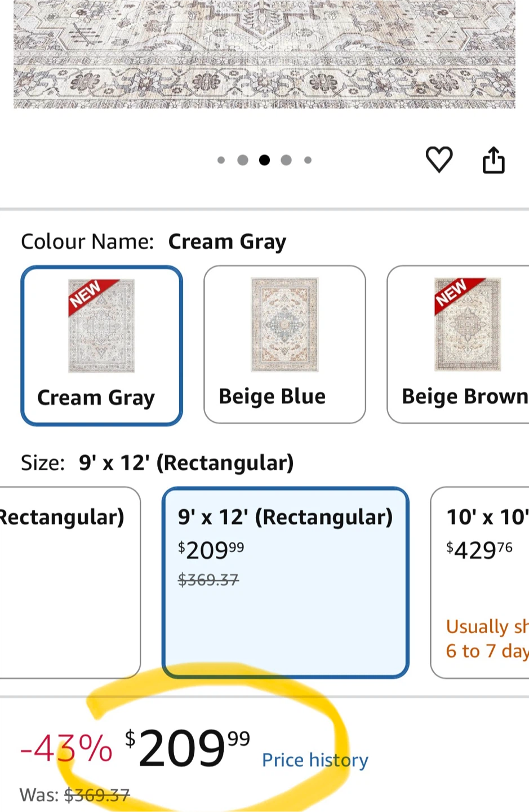This screenshot has width=529, height=812.
Task: Select the partially visible Rectangular size card
Action: 70,582
